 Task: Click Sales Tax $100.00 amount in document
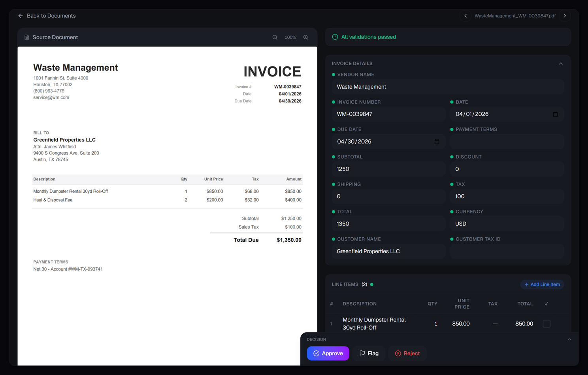tap(293, 227)
